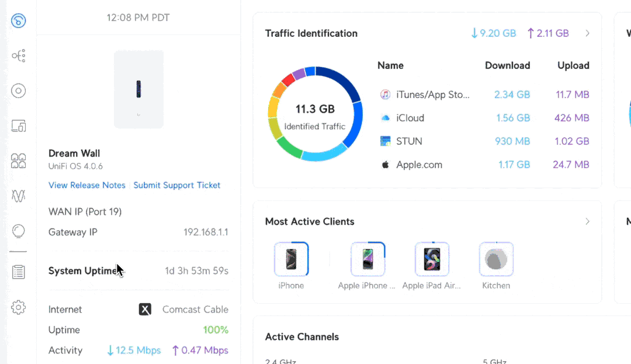The height and width of the screenshot is (364, 631).
Task: Open the View Release Notes link
Action: tap(87, 185)
